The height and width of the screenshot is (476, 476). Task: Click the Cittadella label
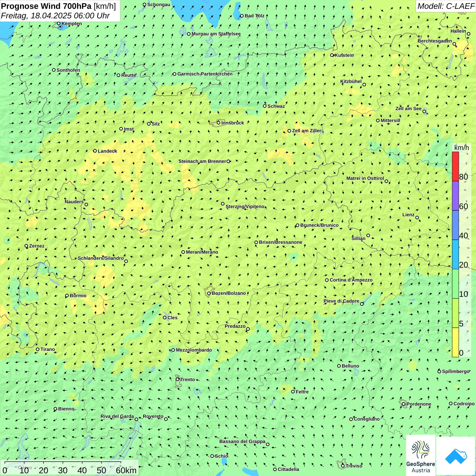pyautogui.click(x=288, y=469)
